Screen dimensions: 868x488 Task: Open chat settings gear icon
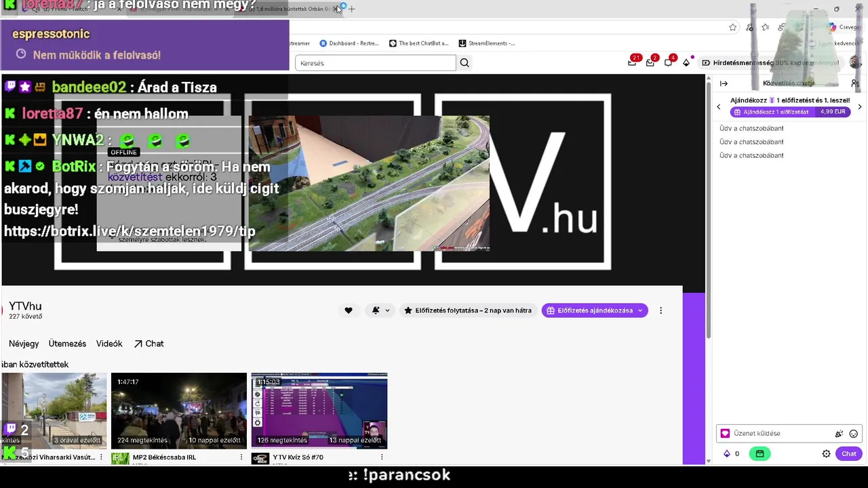coord(826,454)
